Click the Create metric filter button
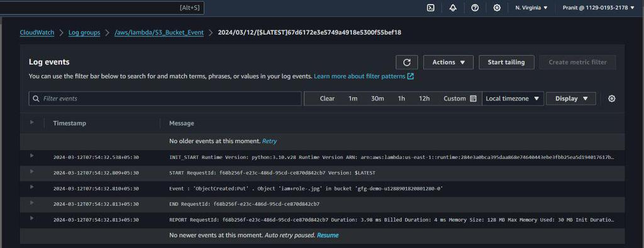The image size is (644, 248). click(x=577, y=62)
